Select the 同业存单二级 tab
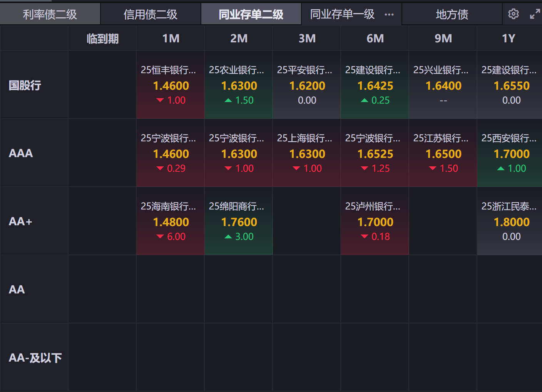This screenshot has width=542, height=392. [251, 15]
